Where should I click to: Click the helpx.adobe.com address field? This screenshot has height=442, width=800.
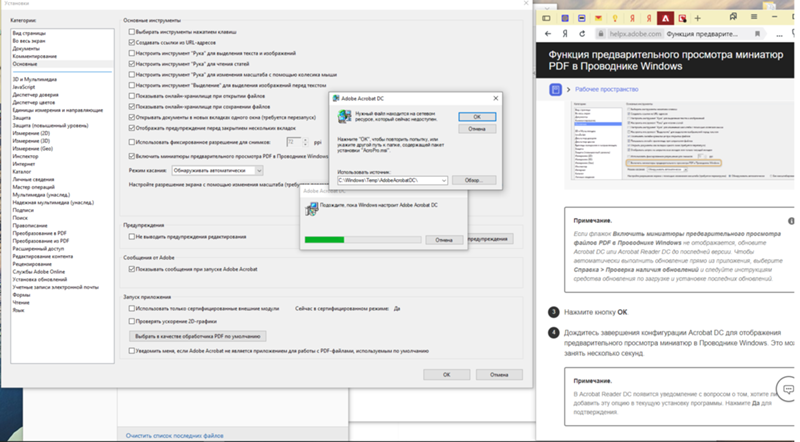[x=635, y=34]
